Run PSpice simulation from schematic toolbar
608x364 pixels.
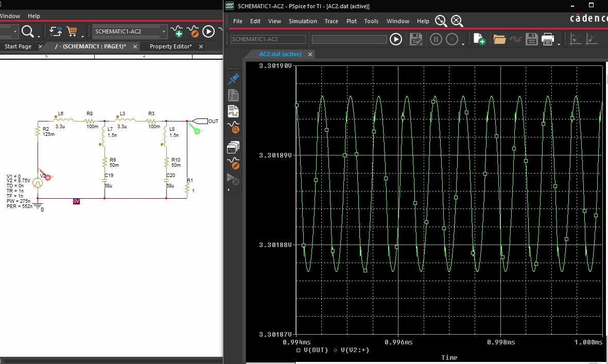pos(209,32)
